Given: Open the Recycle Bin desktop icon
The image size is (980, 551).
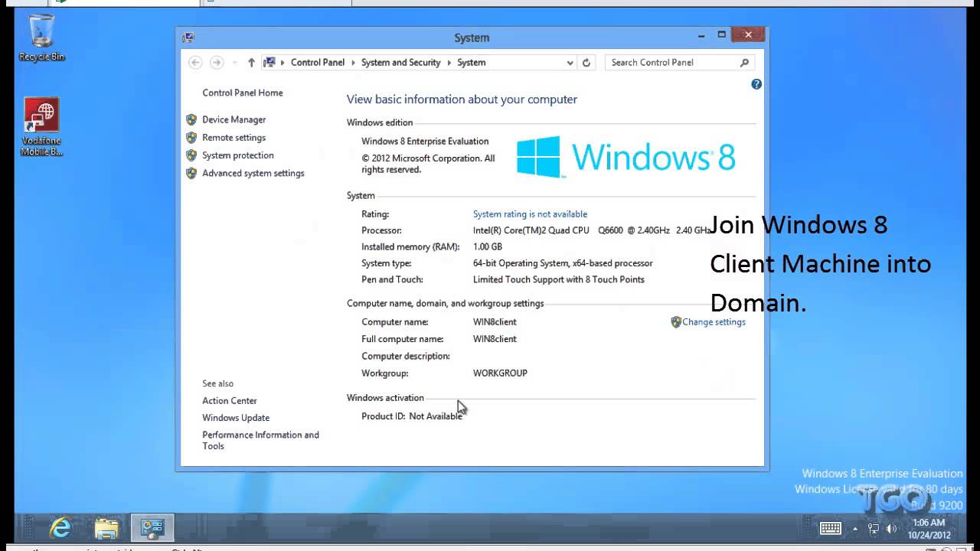Looking at the screenshot, I should (x=41, y=38).
